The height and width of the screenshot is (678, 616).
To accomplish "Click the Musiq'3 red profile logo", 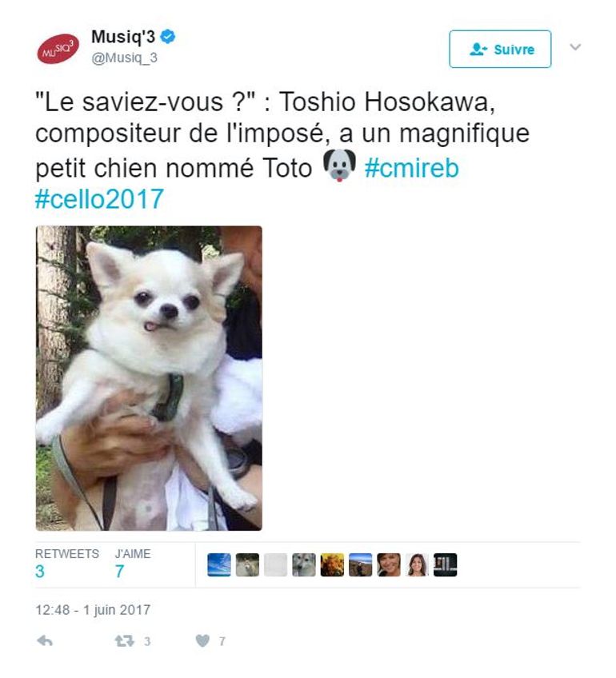I will (58, 49).
